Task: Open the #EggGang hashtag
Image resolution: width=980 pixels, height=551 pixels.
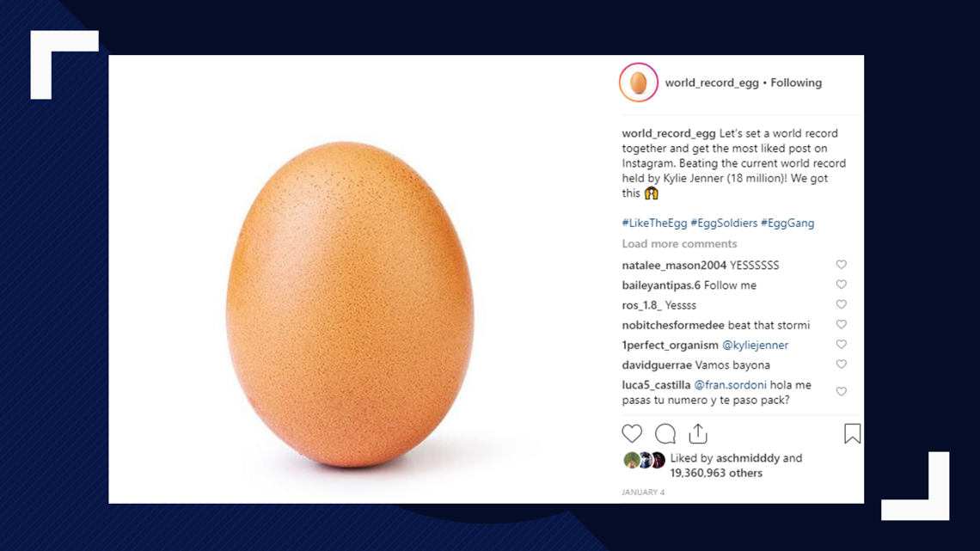Action: click(x=787, y=223)
